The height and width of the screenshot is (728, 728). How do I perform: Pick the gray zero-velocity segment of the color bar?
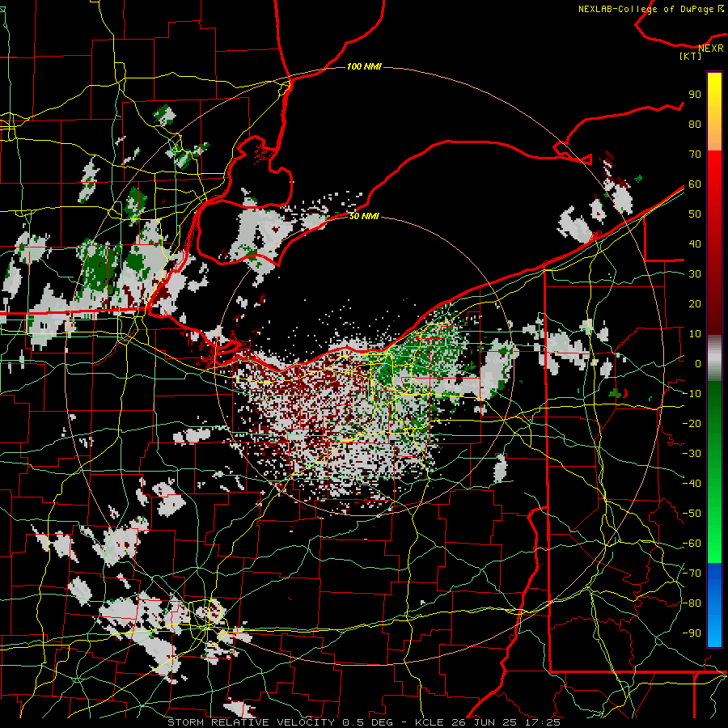(714, 358)
